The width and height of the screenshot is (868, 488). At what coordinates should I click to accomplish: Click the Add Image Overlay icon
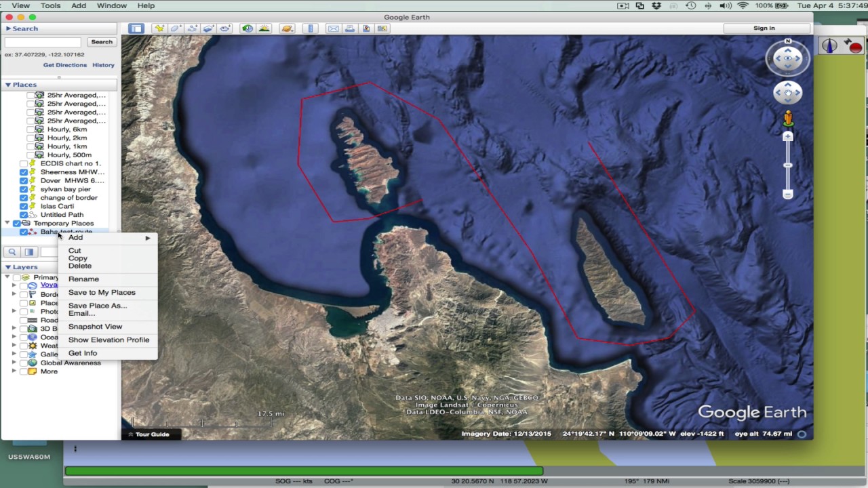pos(208,28)
